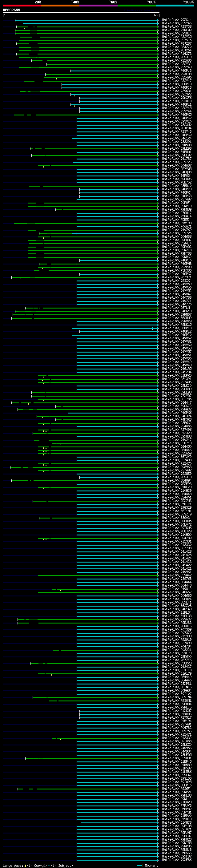
Task: Open the UniRef100_Q9ZSJ5 hit
Action: pyautogui.click(x=176, y=40)
